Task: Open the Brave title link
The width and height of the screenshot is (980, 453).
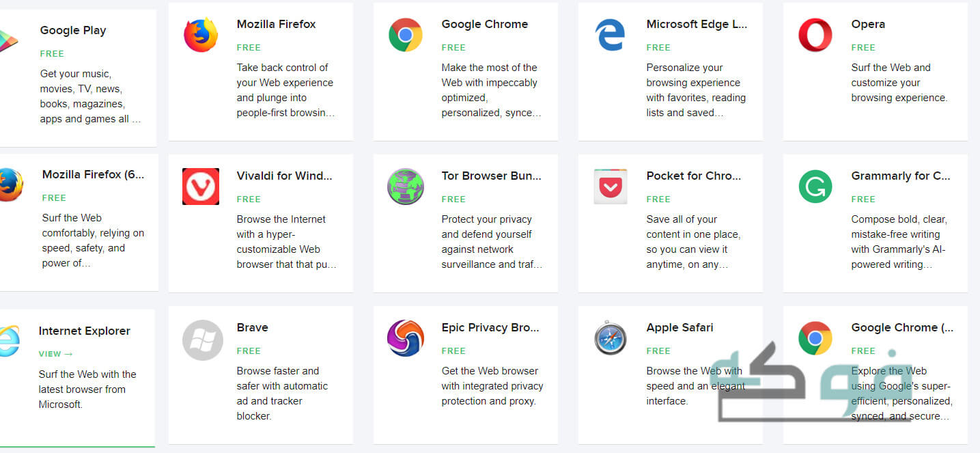Action: 252,327
